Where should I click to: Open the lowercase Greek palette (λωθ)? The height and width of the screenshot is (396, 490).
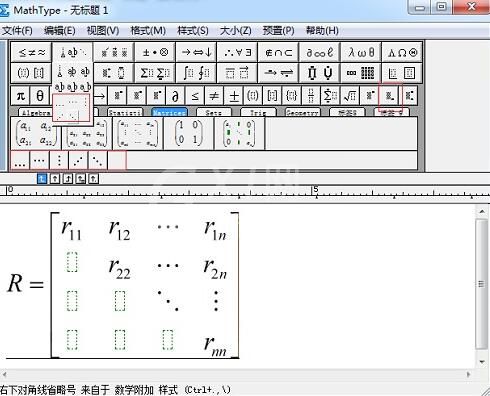coord(361,52)
